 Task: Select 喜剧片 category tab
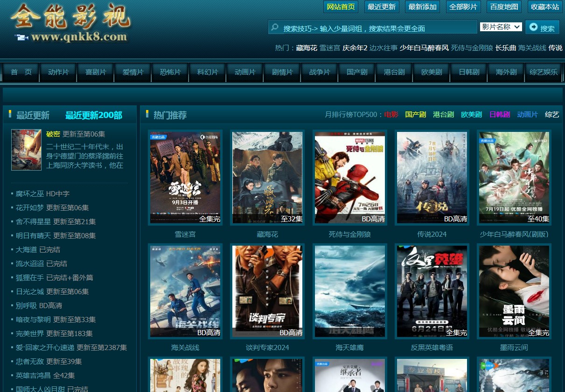point(96,72)
